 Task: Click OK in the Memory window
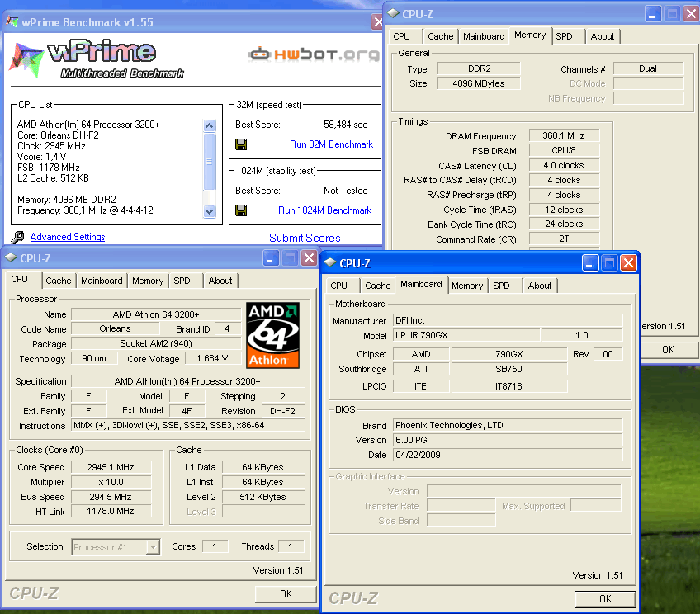click(x=669, y=350)
